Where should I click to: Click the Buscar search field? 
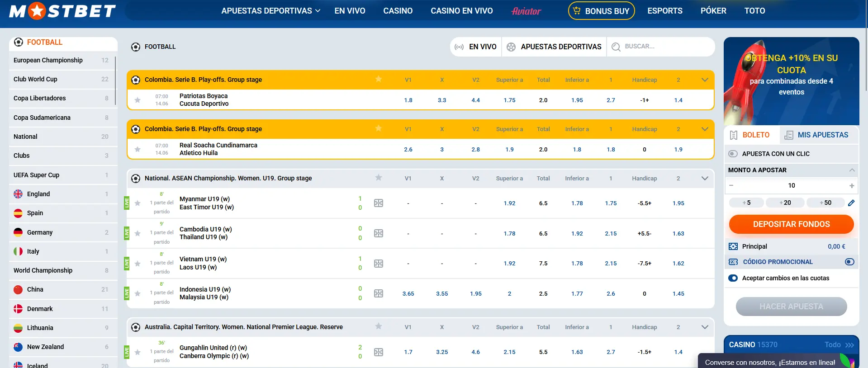665,47
